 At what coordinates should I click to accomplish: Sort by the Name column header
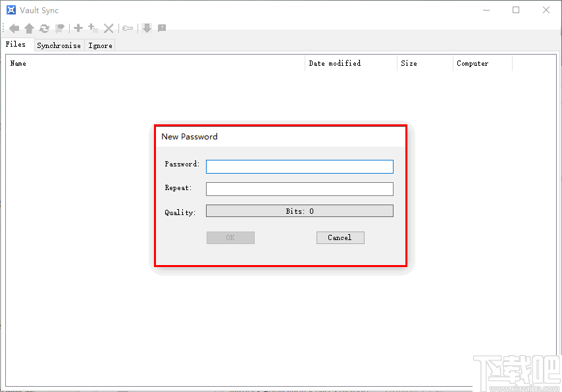tap(155, 63)
